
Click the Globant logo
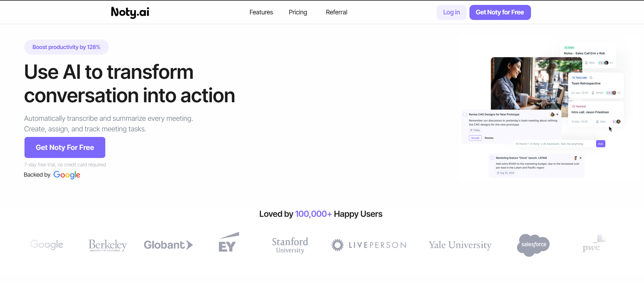[x=168, y=245]
